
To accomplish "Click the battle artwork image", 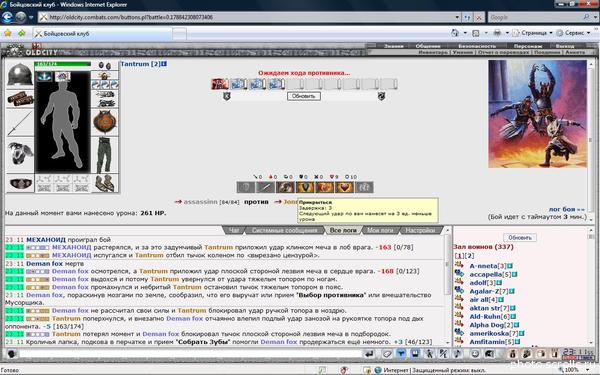I will (537, 114).
